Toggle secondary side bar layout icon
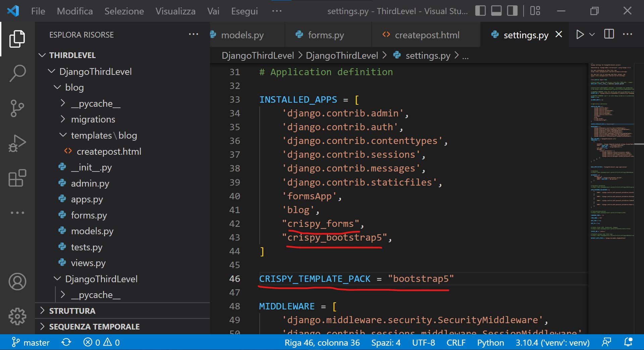The height and width of the screenshot is (350, 644). [512, 11]
